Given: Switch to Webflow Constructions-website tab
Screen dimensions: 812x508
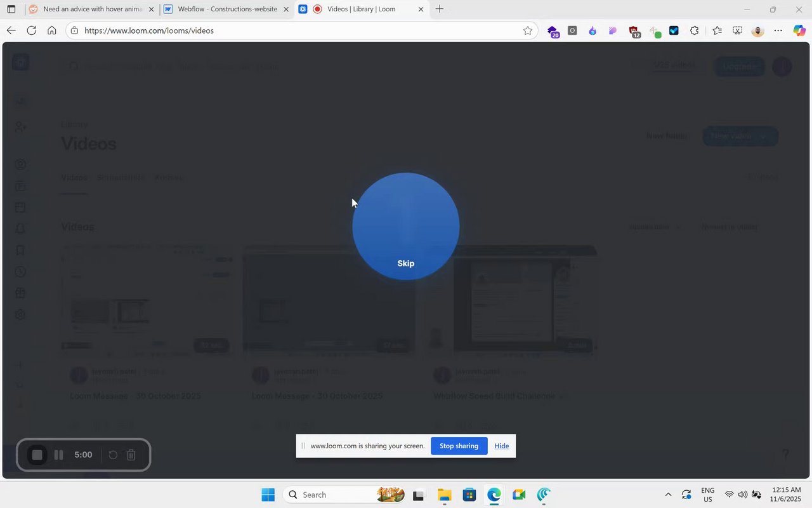Looking at the screenshot, I should coord(226,10).
